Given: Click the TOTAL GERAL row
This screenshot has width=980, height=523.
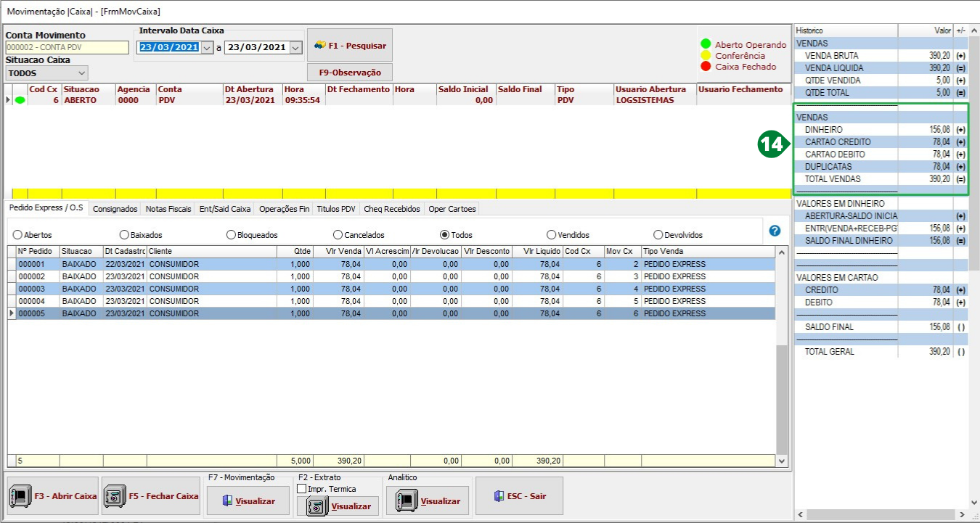Looking at the screenshot, I should (x=881, y=352).
